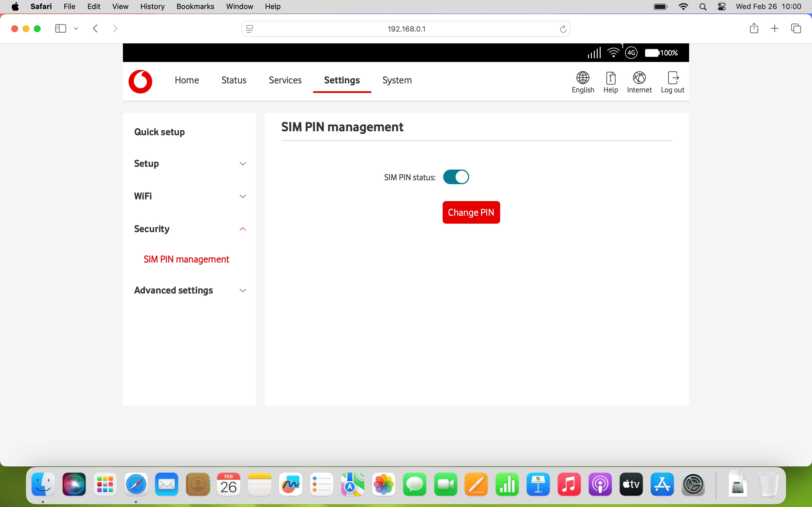Open the SIM PIN management link
Image resolution: width=812 pixels, height=507 pixels.
186,259
